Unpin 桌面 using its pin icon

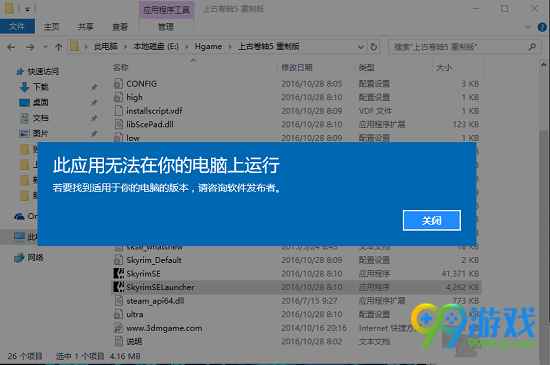tap(94, 103)
